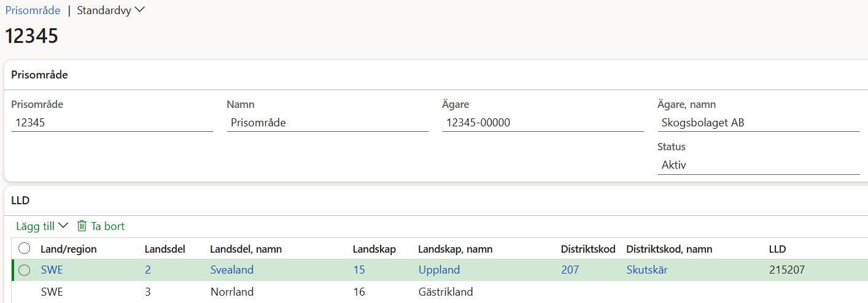
Task: Click the Ägare field with 12345-00000
Action: point(543,123)
